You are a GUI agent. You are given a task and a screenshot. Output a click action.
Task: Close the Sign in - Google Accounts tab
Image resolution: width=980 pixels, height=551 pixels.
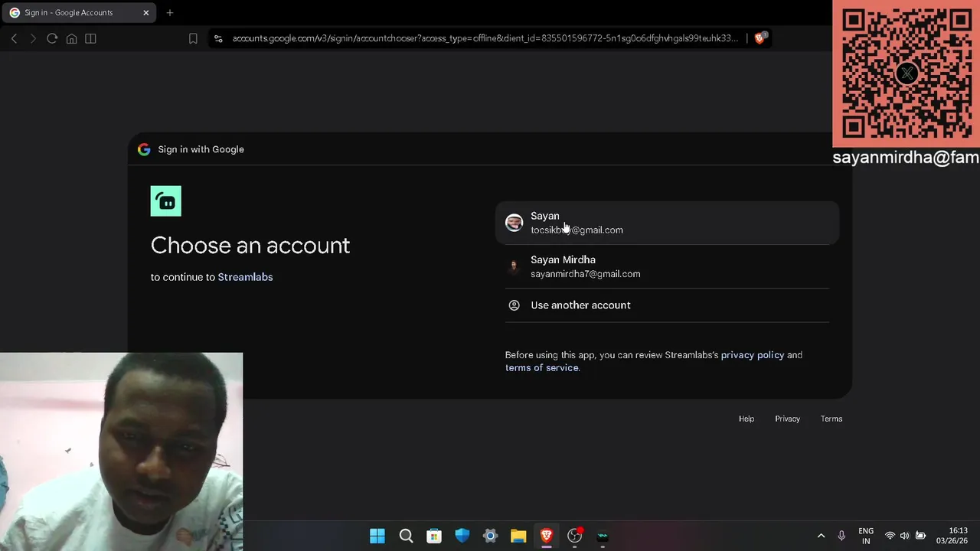[x=145, y=12]
